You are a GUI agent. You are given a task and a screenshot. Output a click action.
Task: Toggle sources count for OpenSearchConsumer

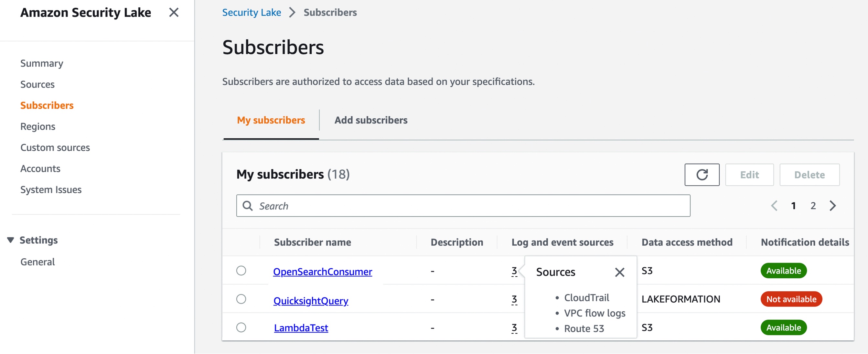514,271
